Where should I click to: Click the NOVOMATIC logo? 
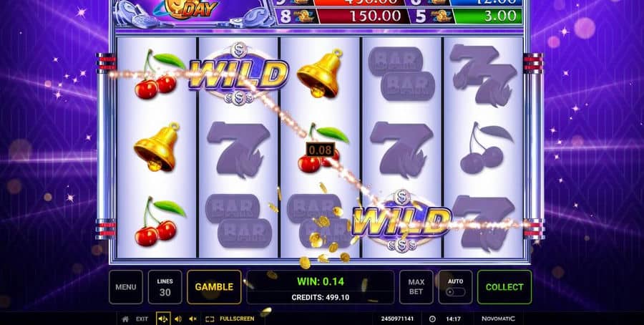498,319
